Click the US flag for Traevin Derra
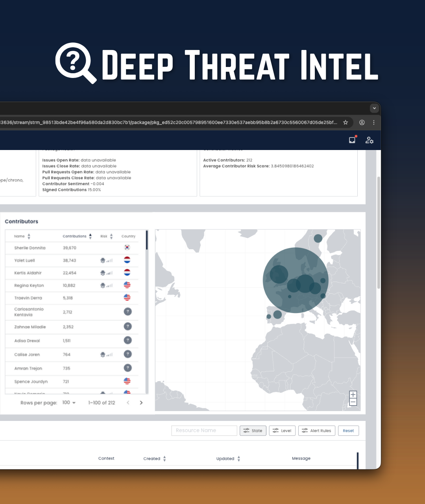The width and height of the screenshot is (425, 504). click(x=127, y=298)
